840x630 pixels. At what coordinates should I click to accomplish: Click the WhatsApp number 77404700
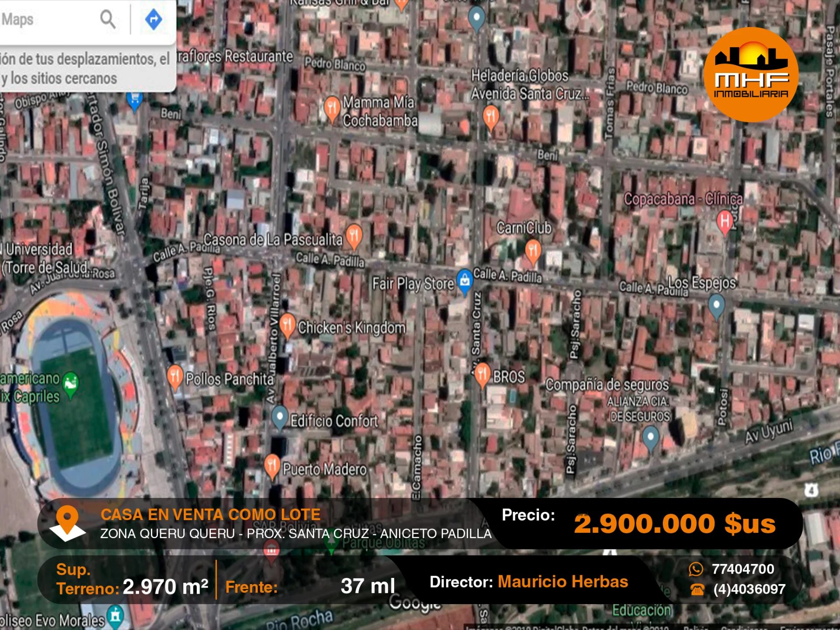pyautogui.click(x=742, y=569)
